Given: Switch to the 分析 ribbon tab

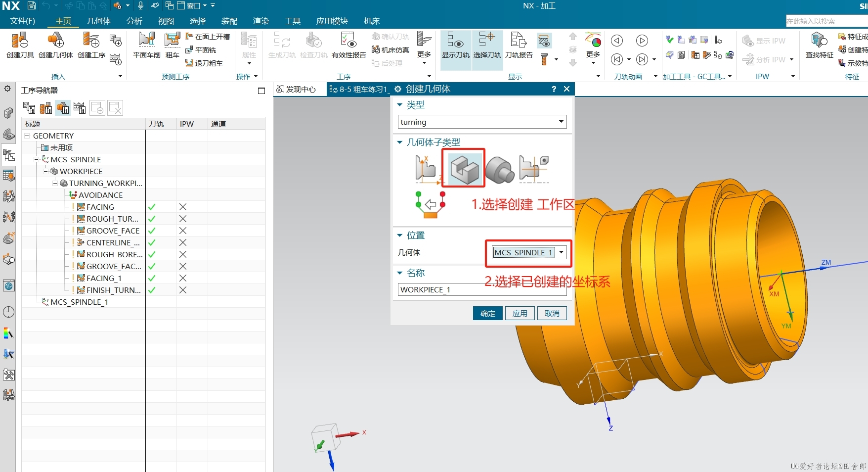Looking at the screenshot, I should pos(134,21).
